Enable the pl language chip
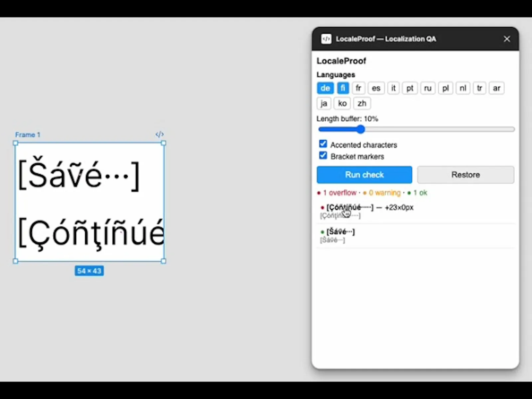This screenshot has width=532, height=399. point(446,88)
